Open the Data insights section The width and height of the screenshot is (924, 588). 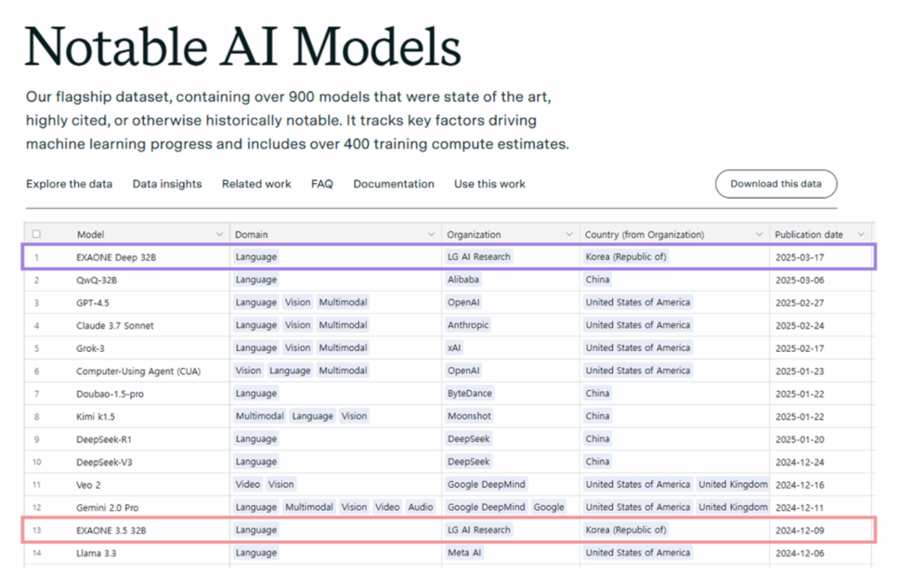[x=166, y=183]
